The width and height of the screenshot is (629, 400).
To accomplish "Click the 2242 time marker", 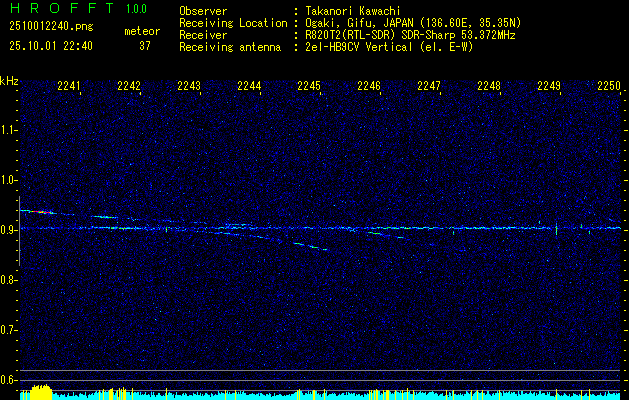I will click(129, 85).
